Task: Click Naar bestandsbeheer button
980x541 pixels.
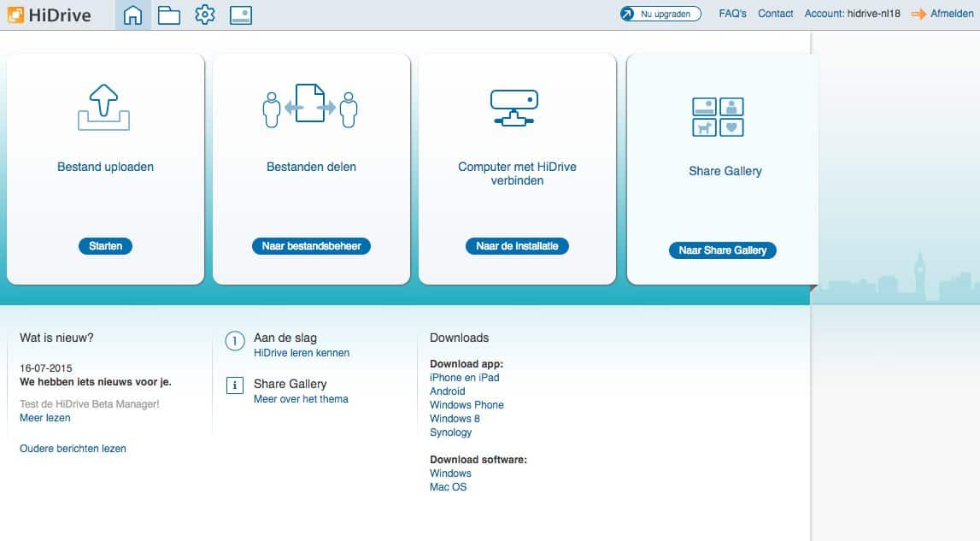Action: tap(311, 246)
